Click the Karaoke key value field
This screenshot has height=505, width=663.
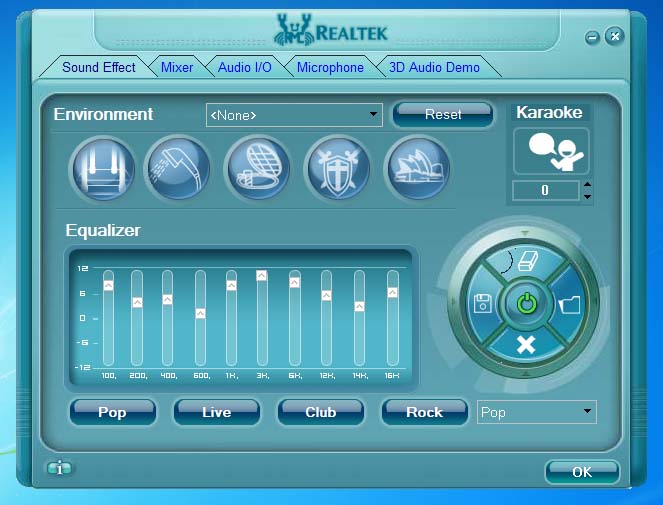545,190
